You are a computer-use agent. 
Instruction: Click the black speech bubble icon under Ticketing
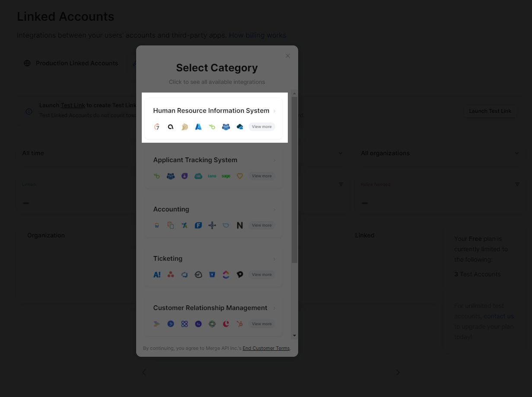[240, 275]
